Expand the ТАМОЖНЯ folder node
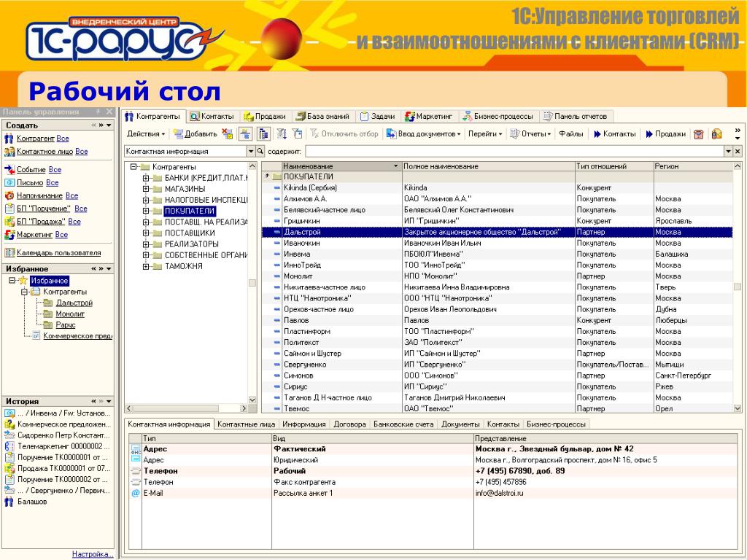The width and height of the screenshot is (747, 560). click(x=146, y=267)
